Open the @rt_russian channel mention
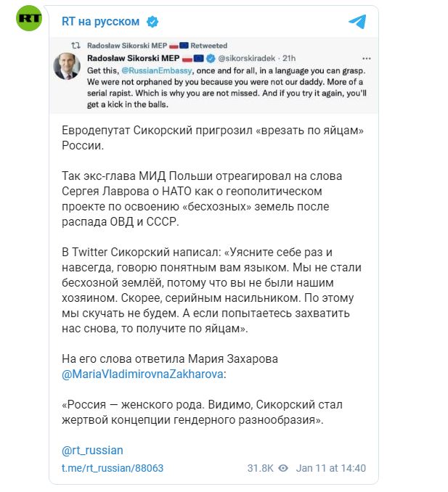Viewport: 448px width, 492px height. click(x=92, y=450)
